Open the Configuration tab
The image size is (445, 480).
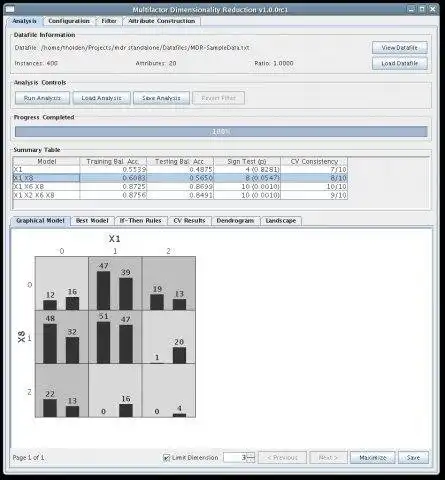coord(69,21)
